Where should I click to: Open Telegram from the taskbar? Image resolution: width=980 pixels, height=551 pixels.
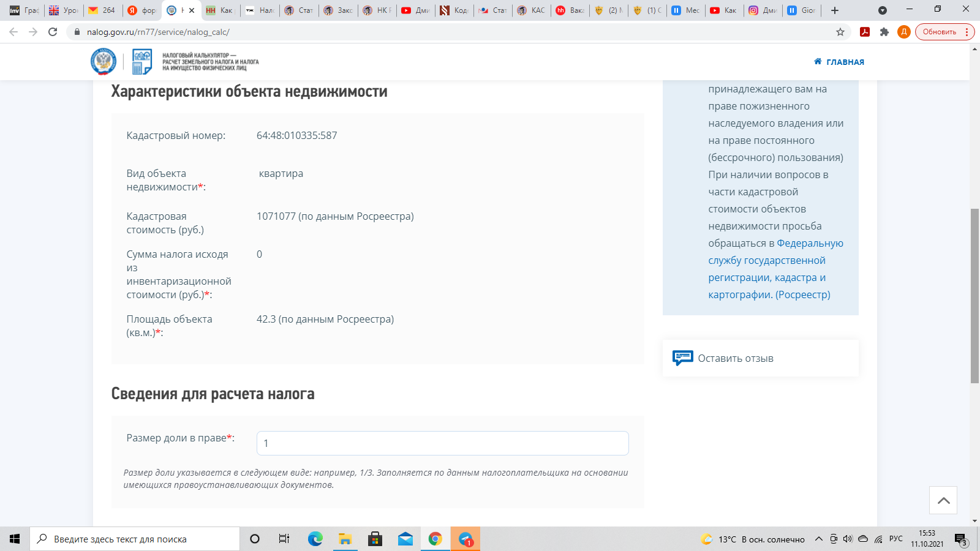coord(466,539)
